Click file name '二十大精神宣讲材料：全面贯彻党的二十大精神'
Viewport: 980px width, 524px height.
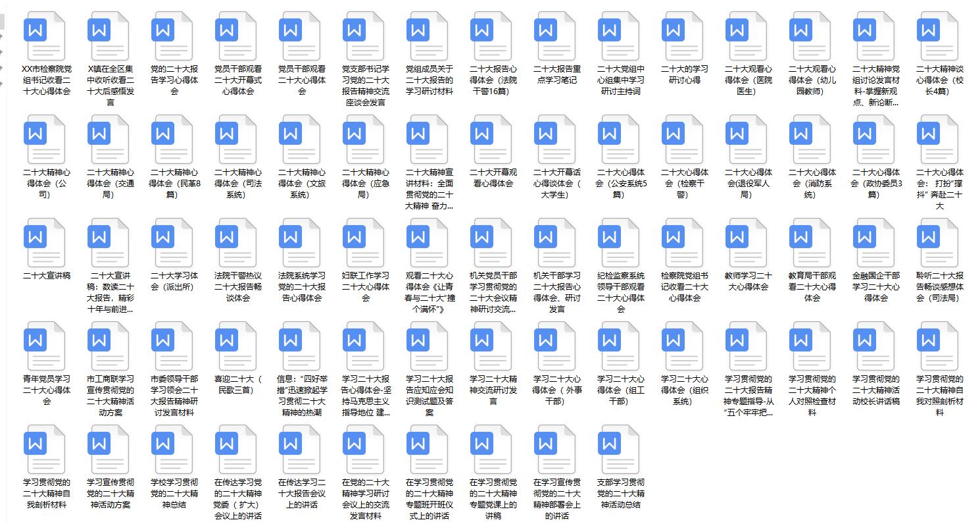click(x=429, y=189)
